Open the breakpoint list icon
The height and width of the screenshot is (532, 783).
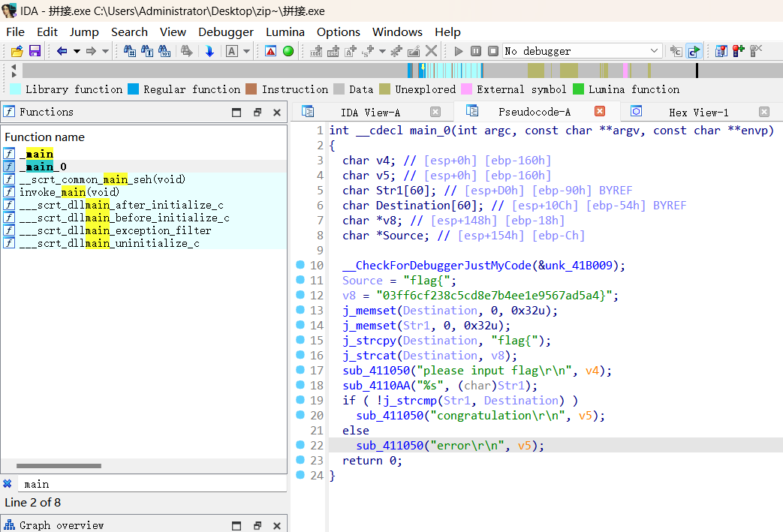pos(721,51)
